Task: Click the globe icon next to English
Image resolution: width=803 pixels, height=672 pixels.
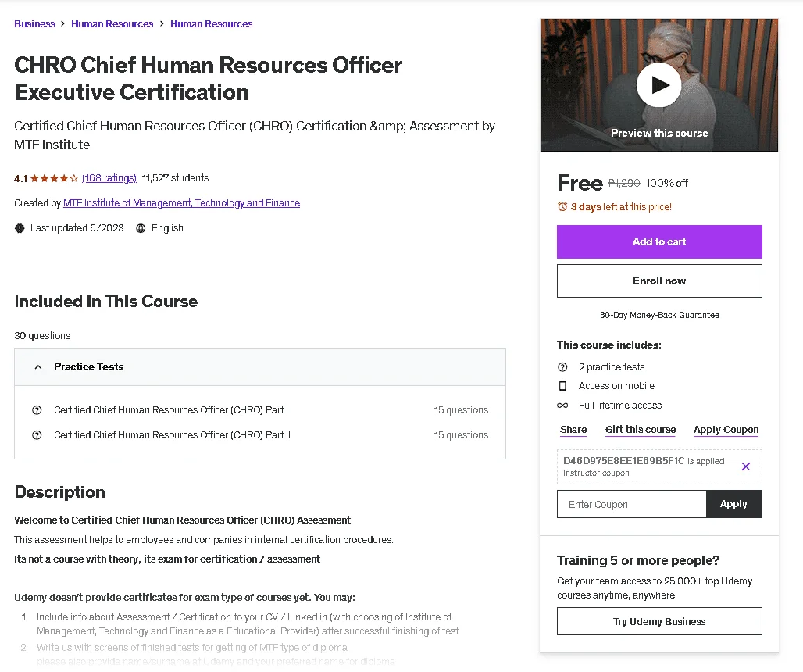Action: [141, 228]
